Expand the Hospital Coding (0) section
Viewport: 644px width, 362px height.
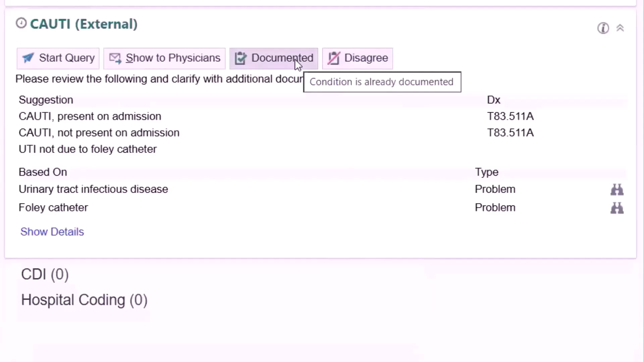(84, 300)
